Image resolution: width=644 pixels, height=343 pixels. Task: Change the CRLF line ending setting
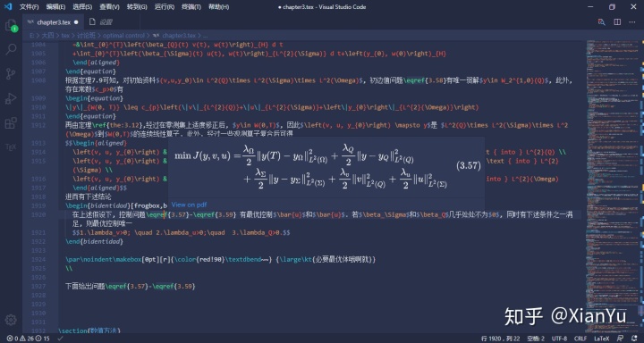click(580, 339)
